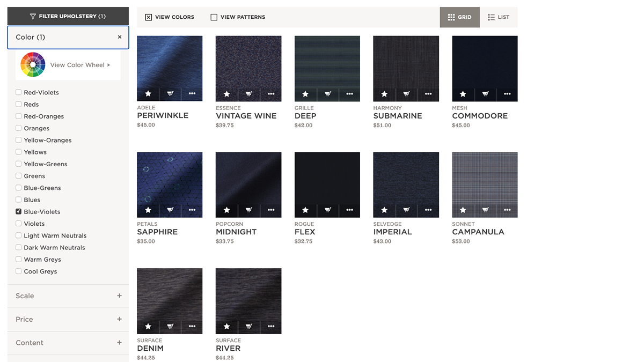Check the Greens color filter
This screenshot has width=644, height=362.
point(19,176)
